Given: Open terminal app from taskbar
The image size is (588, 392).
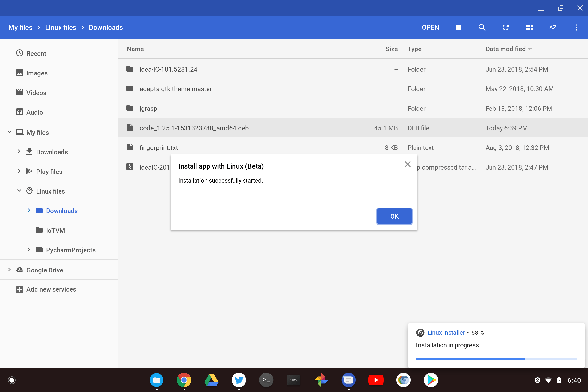Looking at the screenshot, I should click(267, 380).
